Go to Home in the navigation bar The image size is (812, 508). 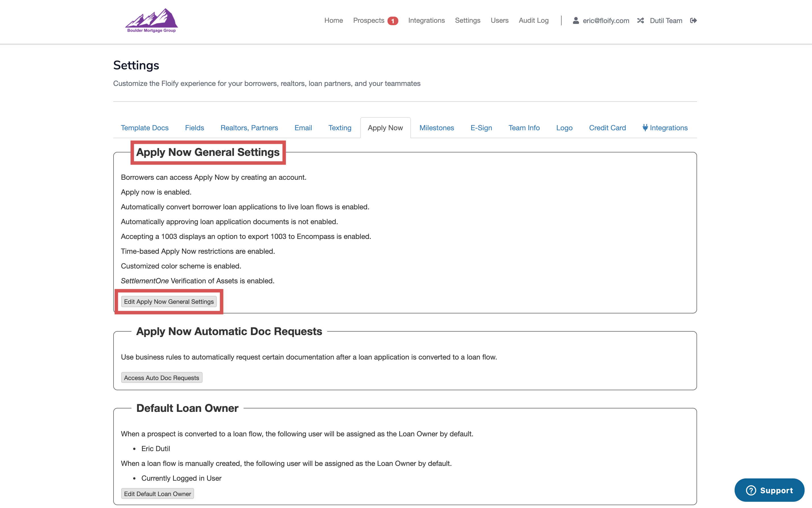pyautogui.click(x=333, y=20)
